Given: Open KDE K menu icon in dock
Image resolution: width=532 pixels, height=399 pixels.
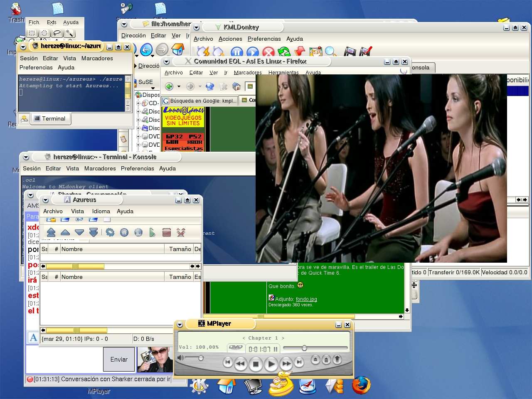Looking at the screenshot, I should (x=199, y=386).
